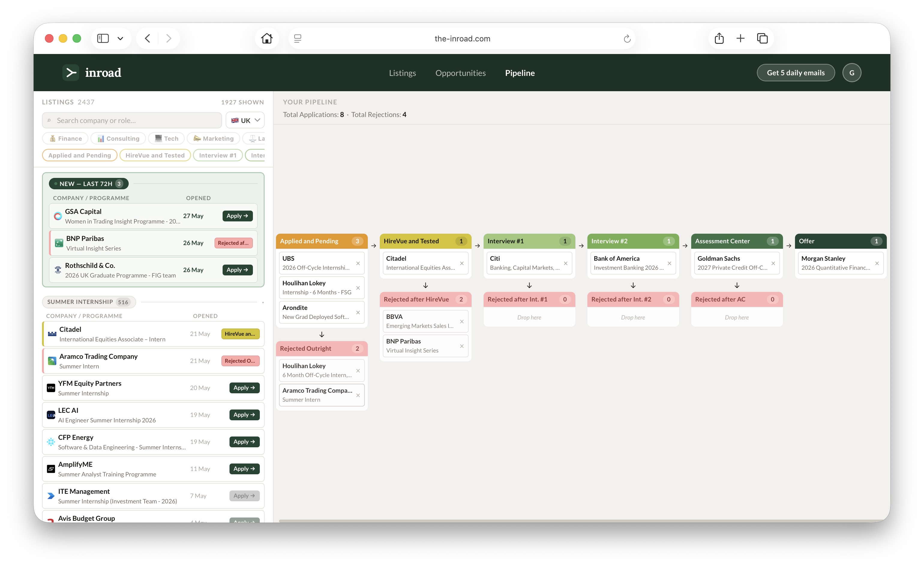Image resolution: width=924 pixels, height=567 pixels.
Task: Switch to the Opportunities tab
Action: (460, 73)
